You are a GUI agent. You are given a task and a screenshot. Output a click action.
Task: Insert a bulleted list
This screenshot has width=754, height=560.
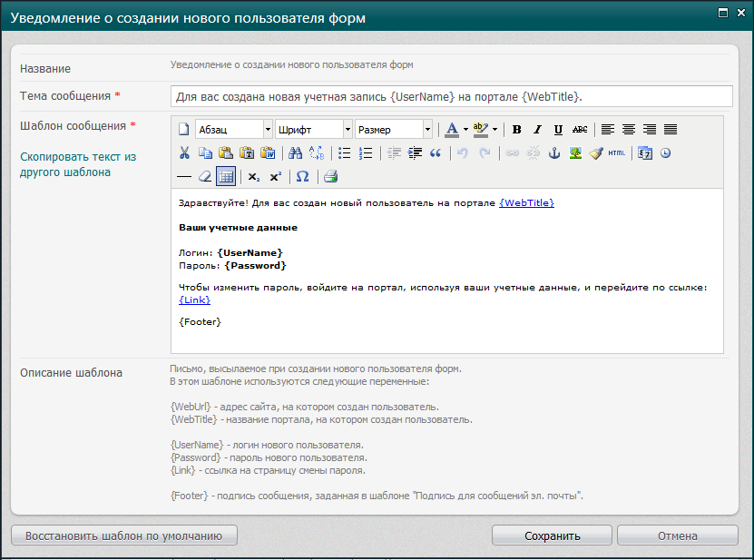[x=344, y=153]
